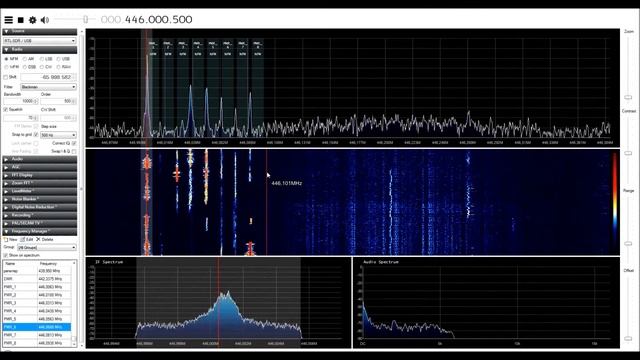Select the LSB demodulation mode
640x360 pixels.
pyautogui.click(x=46, y=59)
